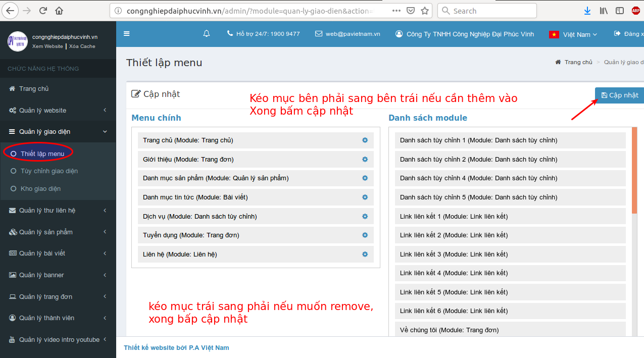Select Danh sách tùy chỉnh 5 module
The height and width of the screenshot is (358, 644).
pos(510,197)
